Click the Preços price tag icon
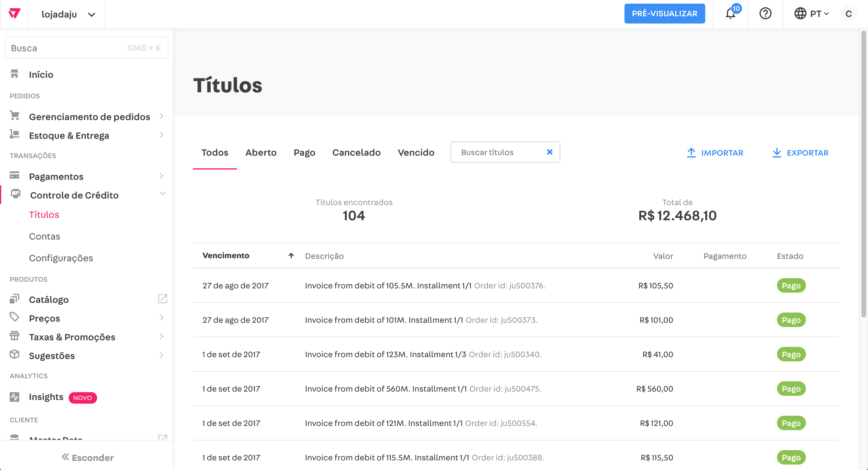The width and height of the screenshot is (868, 470). click(14, 318)
